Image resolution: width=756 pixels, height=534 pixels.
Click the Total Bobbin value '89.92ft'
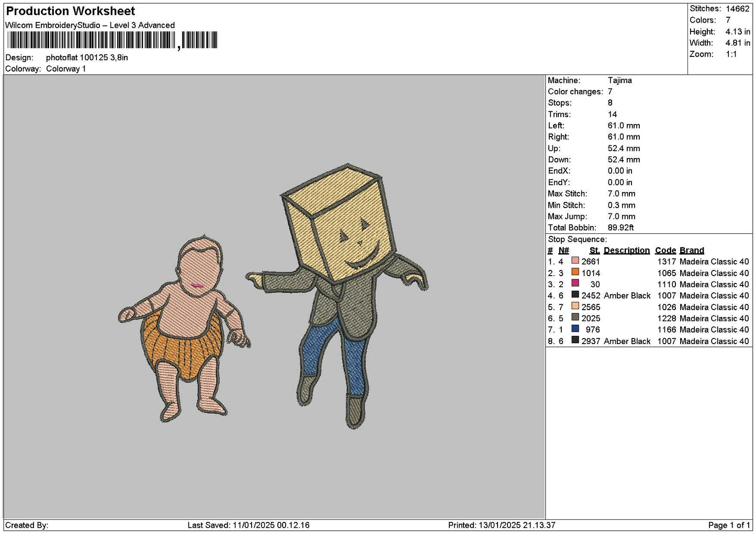click(x=620, y=228)
